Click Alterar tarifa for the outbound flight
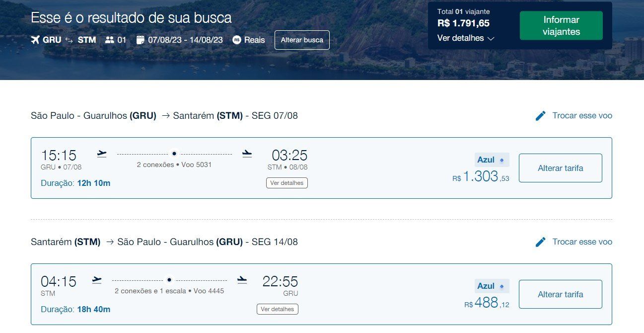Viewport: 644px width, 333px height. click(x=561, y=168)
